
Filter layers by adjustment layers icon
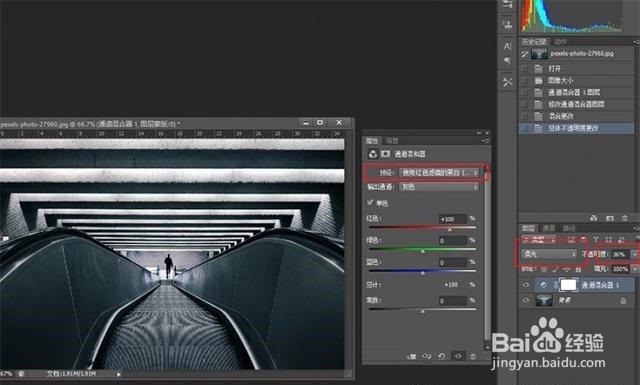(583, 240)
